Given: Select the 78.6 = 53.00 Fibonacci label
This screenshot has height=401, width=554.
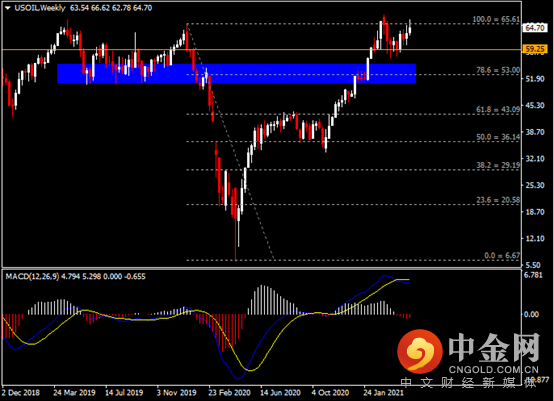Looking at the screenshot, I should pos(498,70).
